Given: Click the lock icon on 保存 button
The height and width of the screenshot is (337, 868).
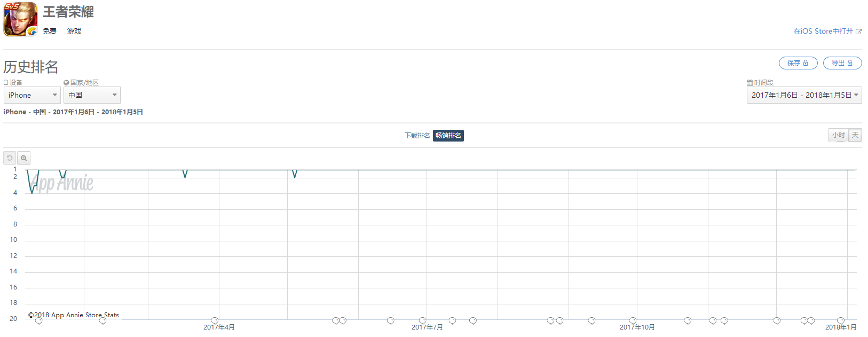Looking at the screenshot, I should [x=806, y=63].
